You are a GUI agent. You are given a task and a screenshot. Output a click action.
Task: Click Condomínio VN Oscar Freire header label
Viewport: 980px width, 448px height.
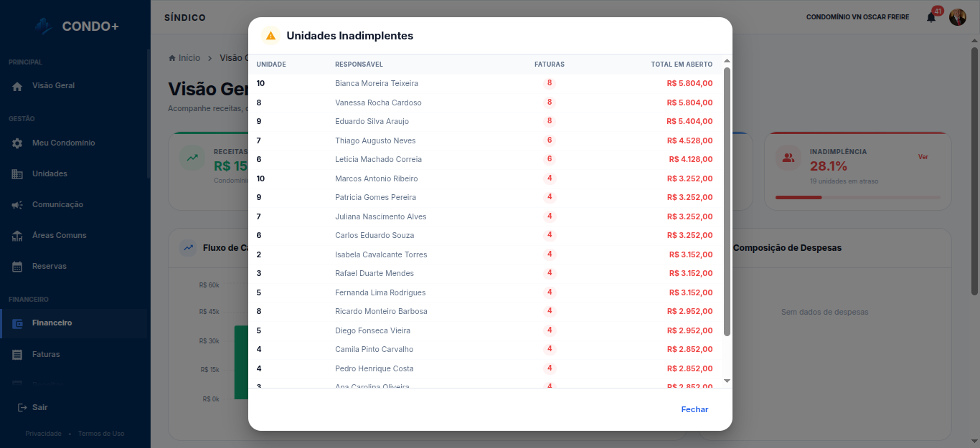[858, 17]
